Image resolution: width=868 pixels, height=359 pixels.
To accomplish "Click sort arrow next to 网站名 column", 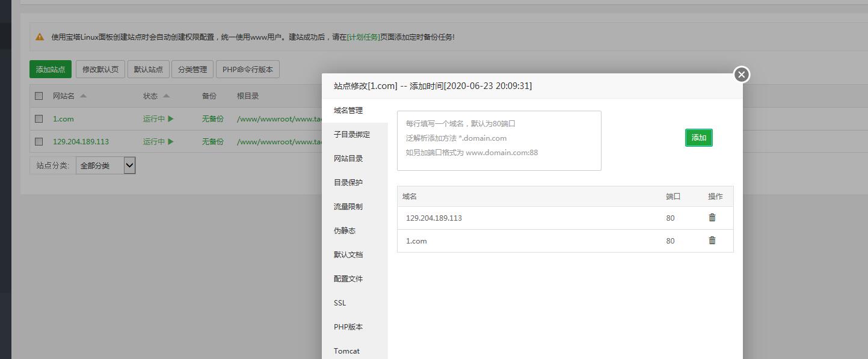I will pos(83,96).
